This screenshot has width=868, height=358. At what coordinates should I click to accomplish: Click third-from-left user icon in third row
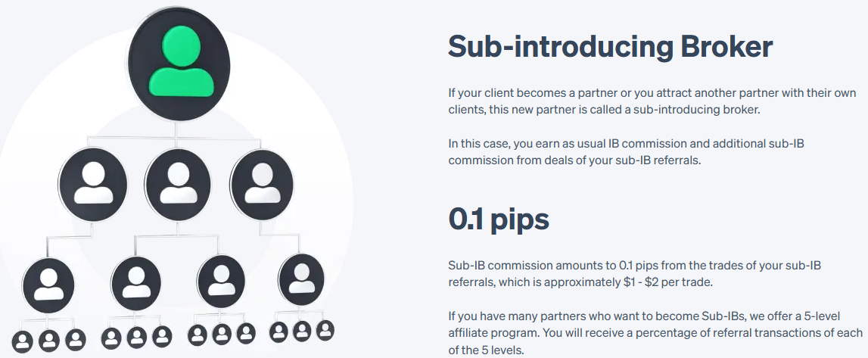[221, 282]
